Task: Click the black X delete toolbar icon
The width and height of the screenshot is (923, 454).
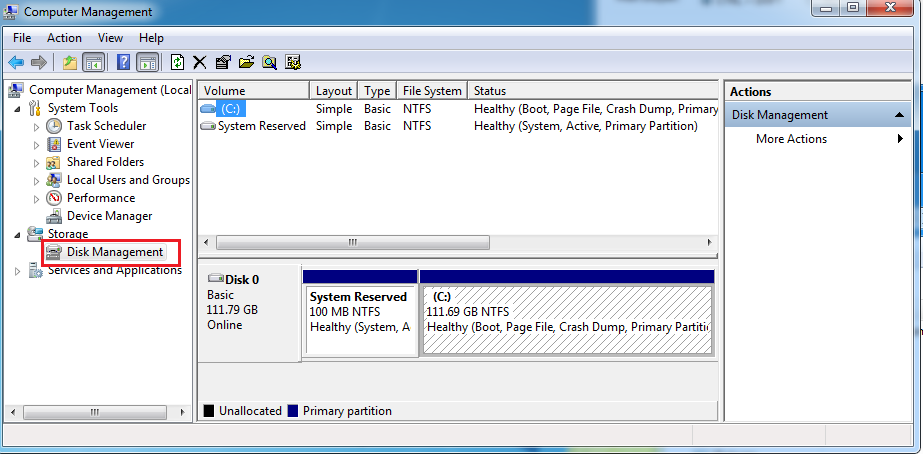Action: tap(200, 62)
